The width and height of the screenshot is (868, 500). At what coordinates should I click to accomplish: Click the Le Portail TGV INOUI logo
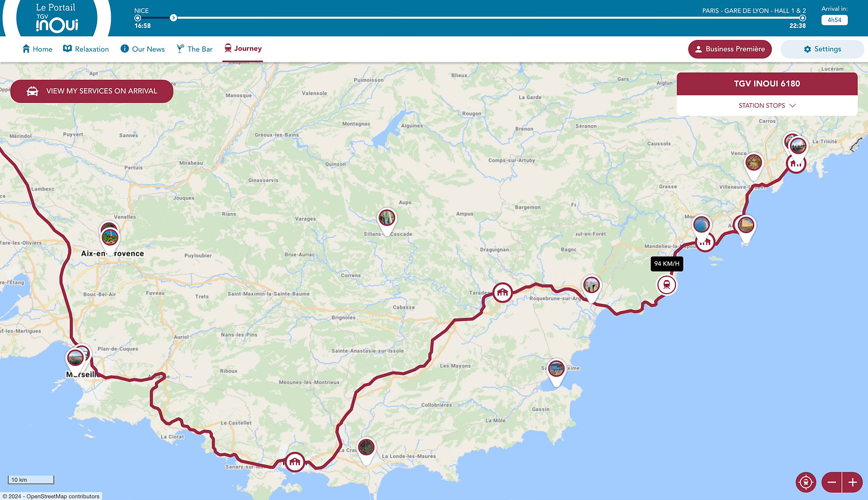pyautogui.click(x=57, y=19)
